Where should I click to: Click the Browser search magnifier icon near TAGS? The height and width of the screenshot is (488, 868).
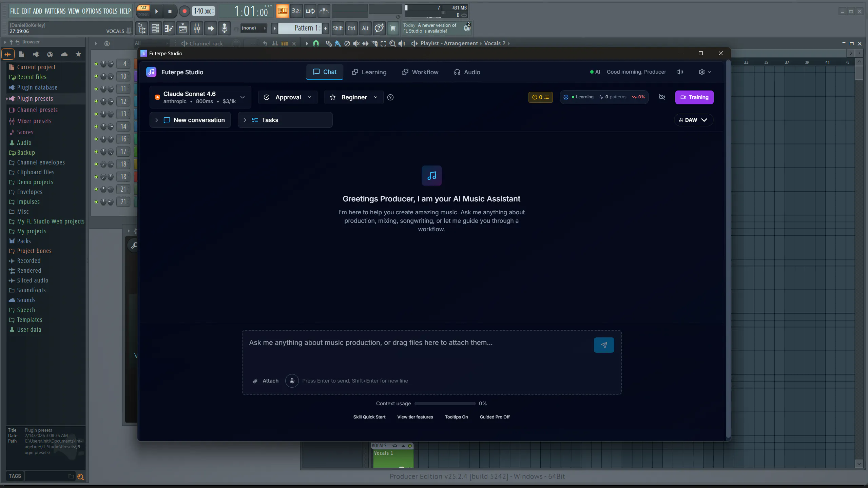80,477
